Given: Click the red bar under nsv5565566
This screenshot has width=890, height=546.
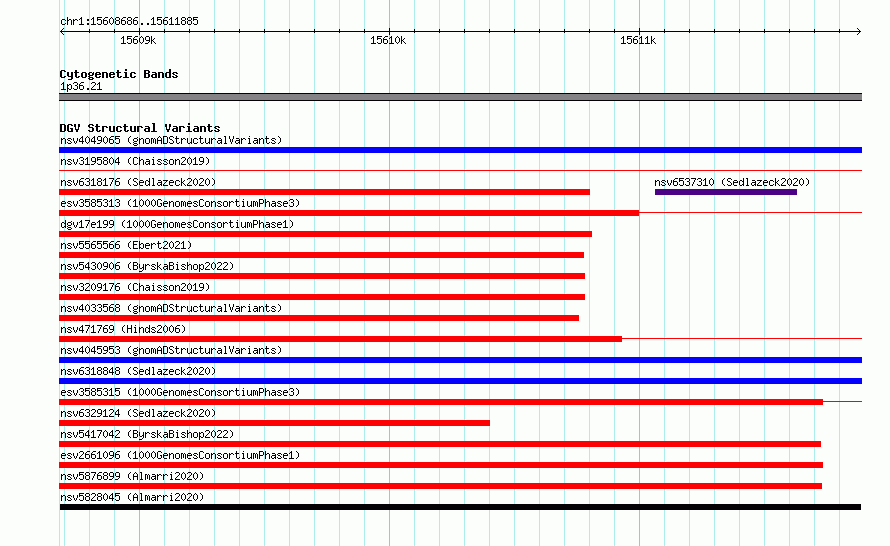Looking at the screenshot, I should click(321, 255).
